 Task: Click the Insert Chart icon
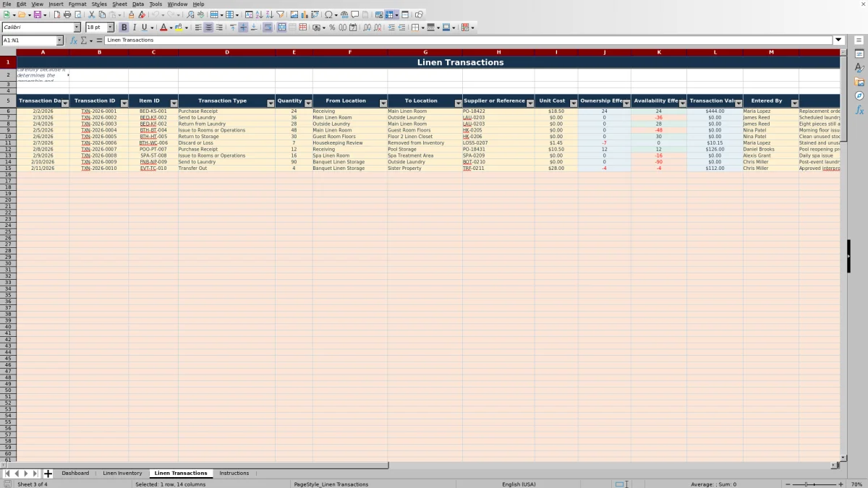(x=304, y=14)
